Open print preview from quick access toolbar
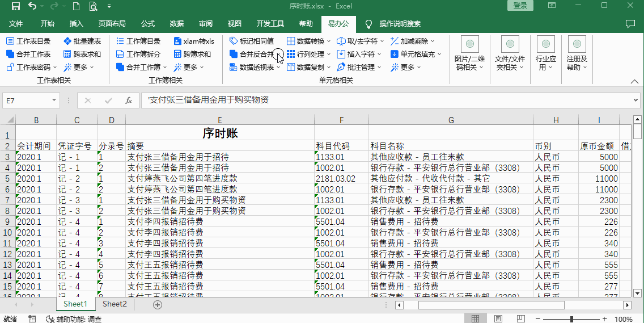 pos(93,6)
